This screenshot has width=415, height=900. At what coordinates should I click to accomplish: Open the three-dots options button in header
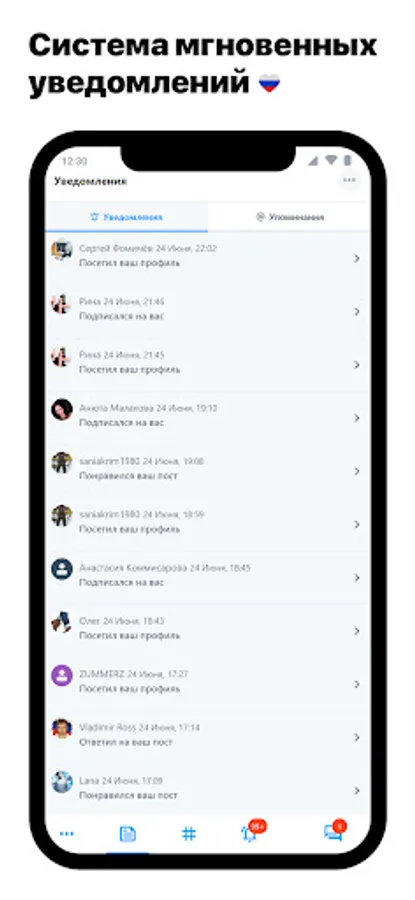pos(349,180)
